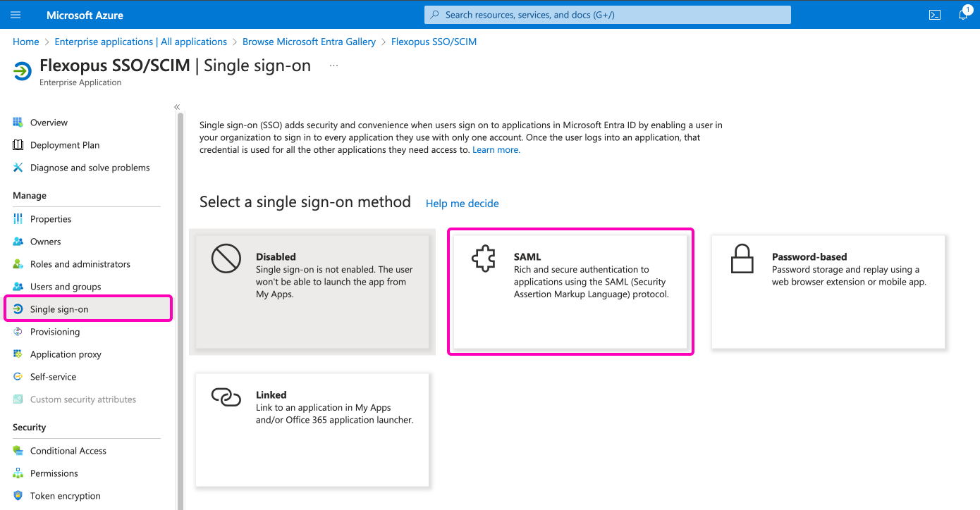Open Provisioning in the sidebar

click(x=54, y=332)
